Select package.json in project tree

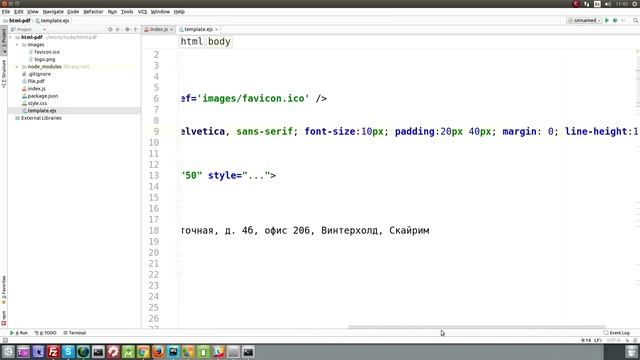click(42, 96)
